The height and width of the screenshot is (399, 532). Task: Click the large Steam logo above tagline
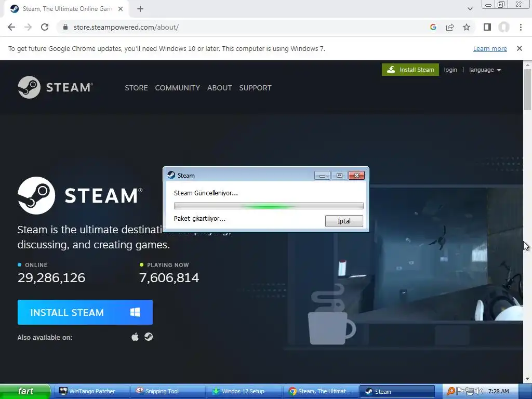tap(80, 195)
